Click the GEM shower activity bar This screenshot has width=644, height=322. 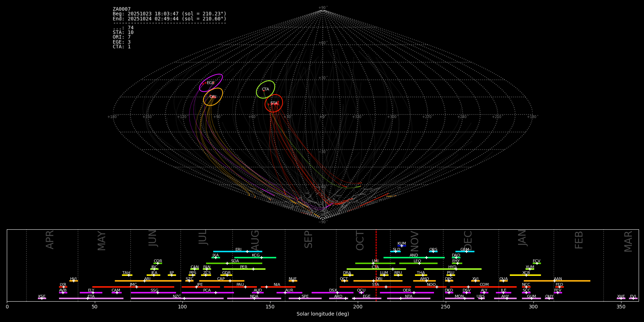point(464,252)
